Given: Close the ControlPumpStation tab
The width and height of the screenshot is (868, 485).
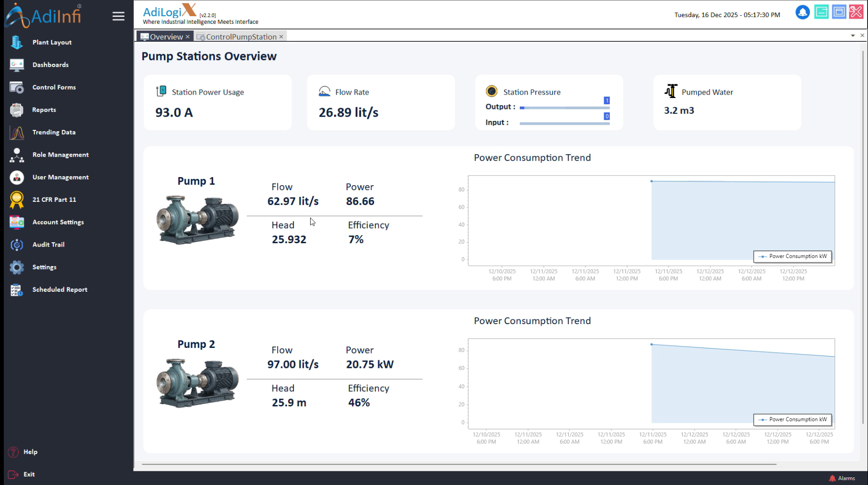Looking at the screenshot, I should coord(281,37).
